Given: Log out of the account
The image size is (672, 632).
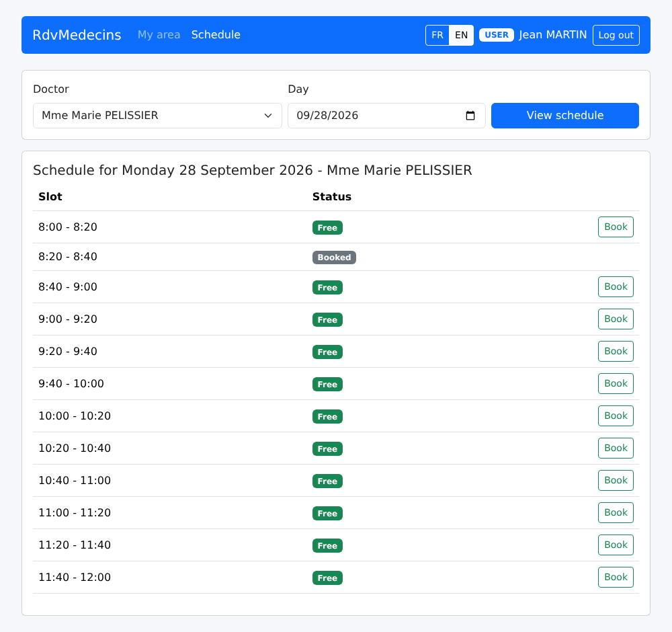Looking at the screenshot, I should click(x=616, y=35).
